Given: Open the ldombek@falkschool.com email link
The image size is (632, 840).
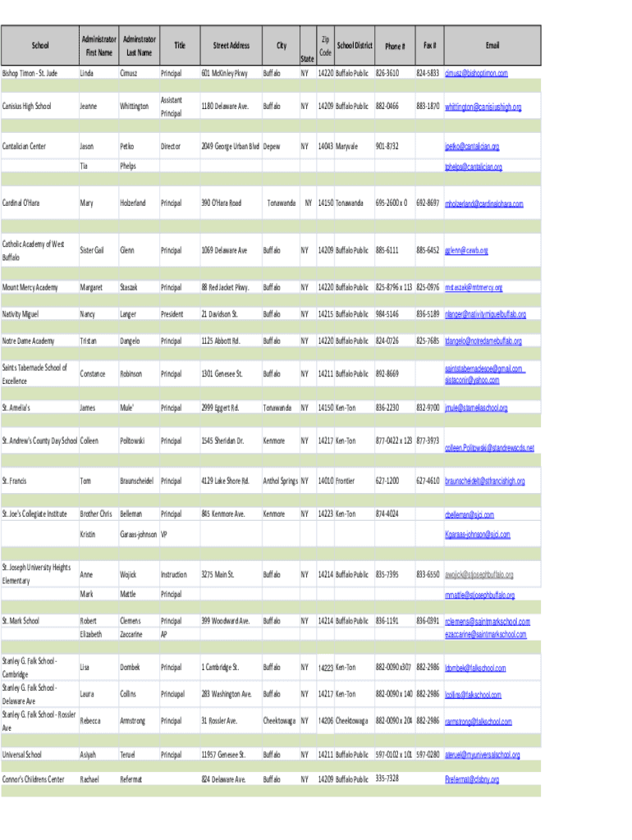Looking at the screenshot, I should click(x=475, y=668).
